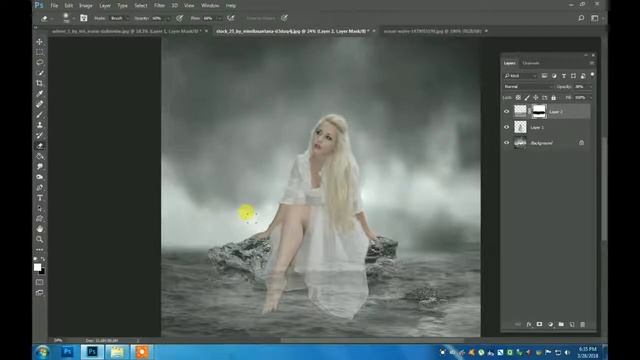
Task: Select the Lasso tool
Action: 40,62
